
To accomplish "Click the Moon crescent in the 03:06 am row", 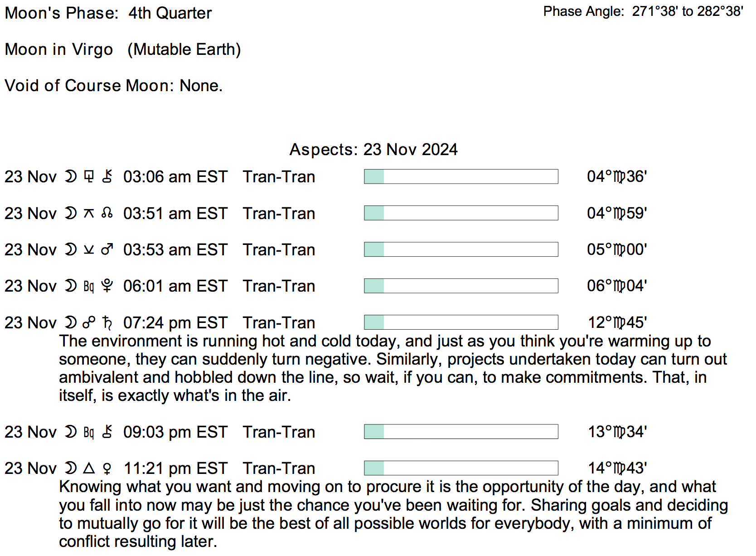I will [71, 176].
